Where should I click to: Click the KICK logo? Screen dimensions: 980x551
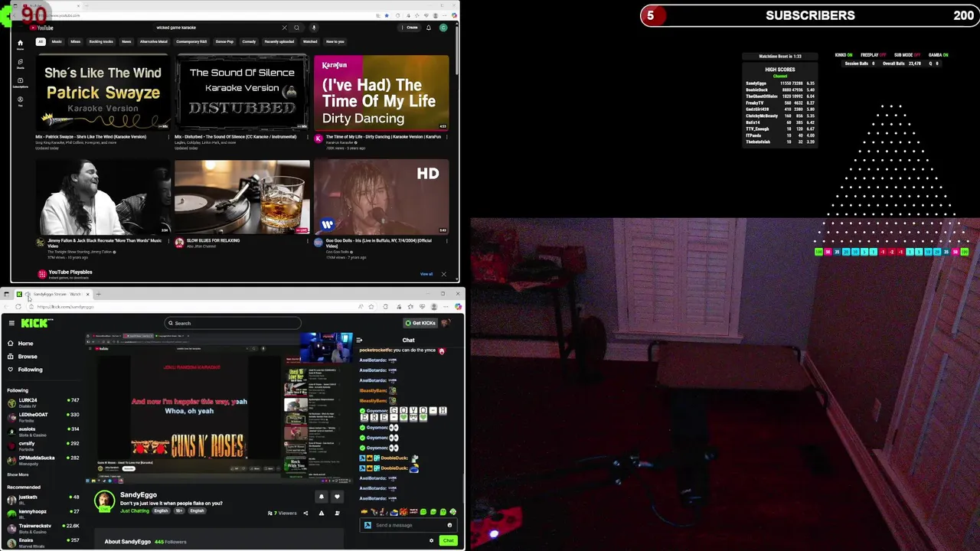[x=36, y=323]
